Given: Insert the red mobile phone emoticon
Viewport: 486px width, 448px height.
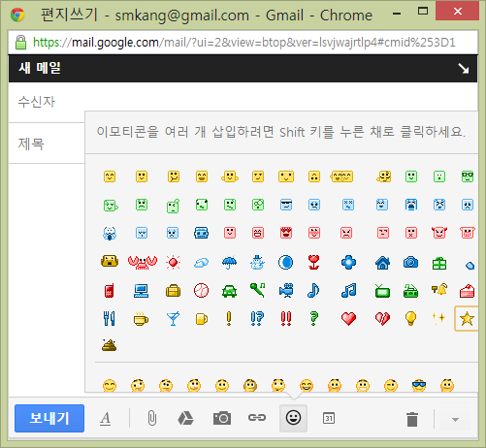Looking at the screenshot, I should pos(110,290).
